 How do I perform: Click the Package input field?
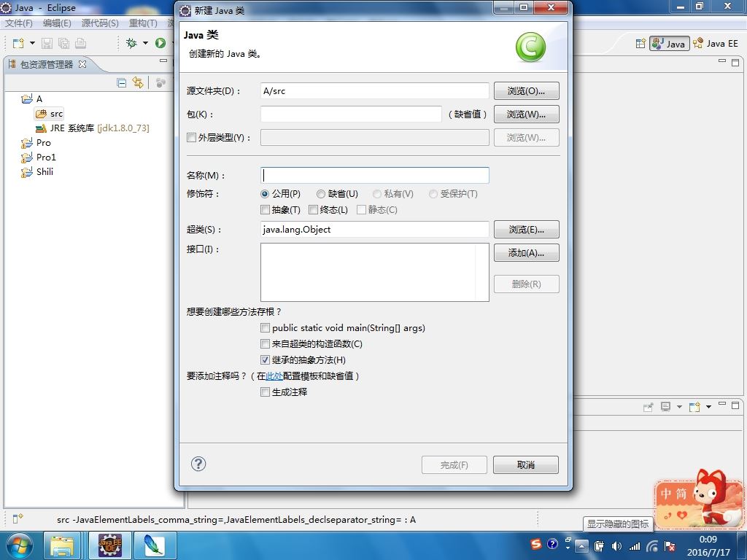point(351,114)
